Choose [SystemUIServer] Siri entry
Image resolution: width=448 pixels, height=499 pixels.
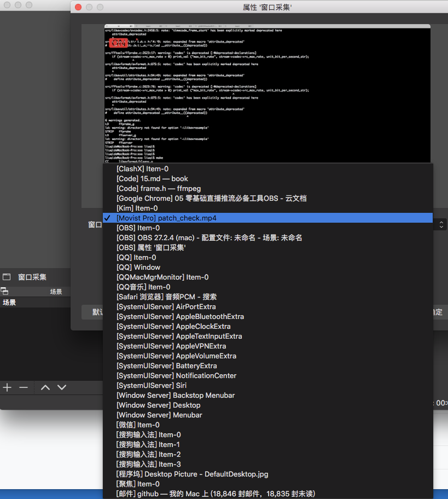151,385
